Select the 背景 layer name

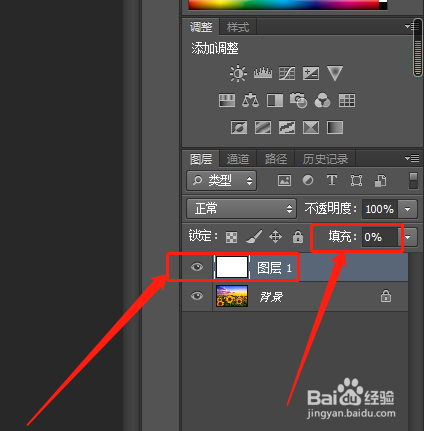tap(271, 297)
